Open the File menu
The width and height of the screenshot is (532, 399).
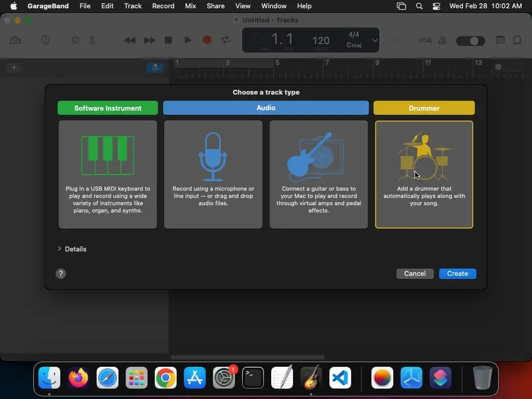coord(85,6)
